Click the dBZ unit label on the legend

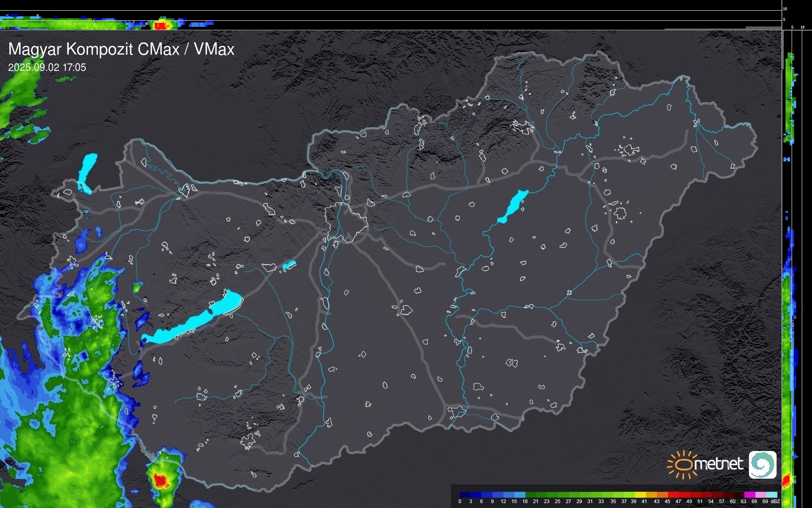[x=775, y=501]
